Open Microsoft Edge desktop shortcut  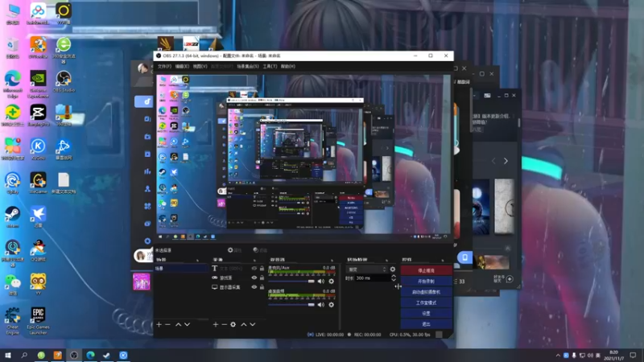[x=12, y=84]
